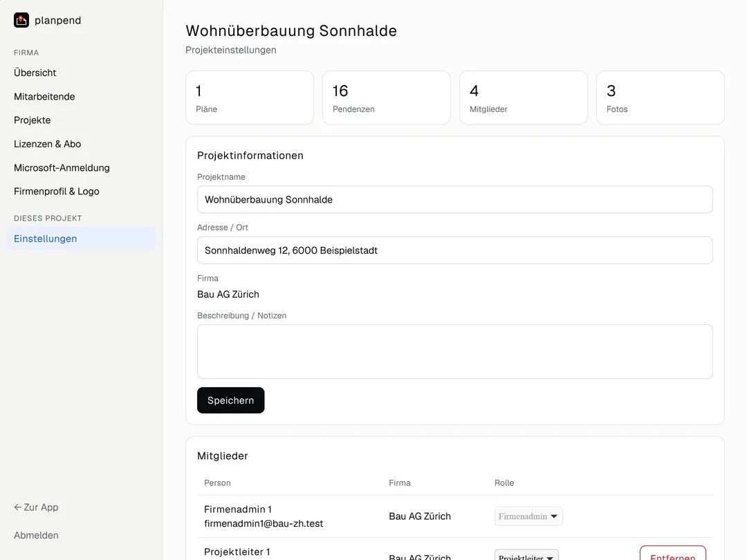
Task: Select Einstellungen under Dieses Projekt
Action: pyautogui.click(x=81, y=239)
